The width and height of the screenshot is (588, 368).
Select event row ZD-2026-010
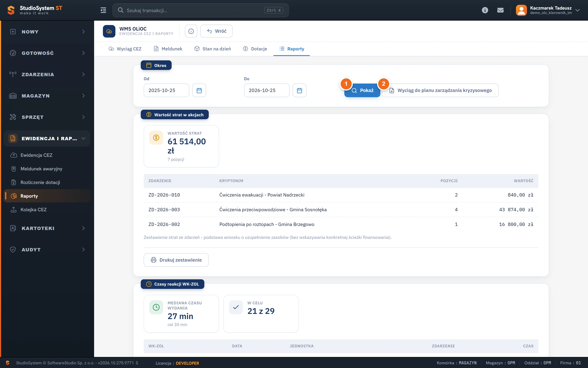pyautogui.click(x=341, y=195)
